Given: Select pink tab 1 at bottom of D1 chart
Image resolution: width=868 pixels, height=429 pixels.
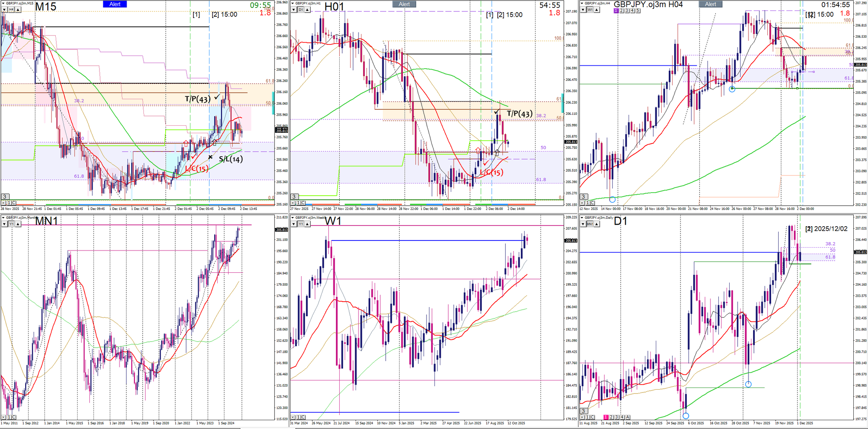Looking at the screenshot, I should (x=606, y=417).
